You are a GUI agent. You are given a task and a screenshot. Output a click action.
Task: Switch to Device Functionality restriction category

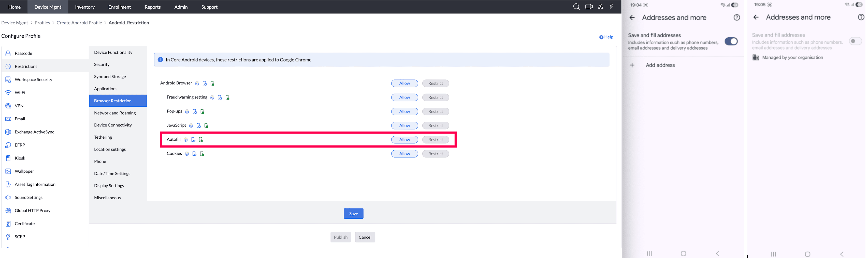pos(118,53)
